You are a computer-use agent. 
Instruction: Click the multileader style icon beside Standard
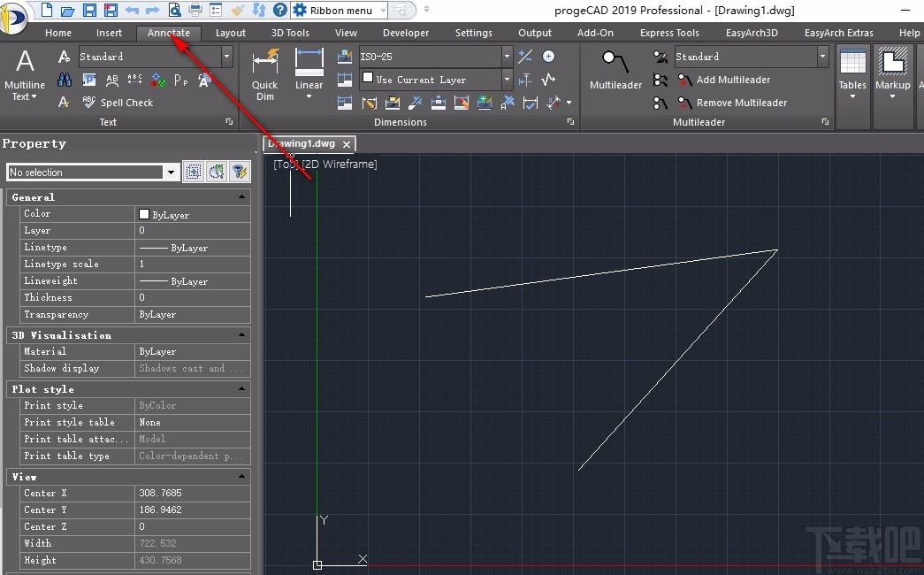pos(661,57)
